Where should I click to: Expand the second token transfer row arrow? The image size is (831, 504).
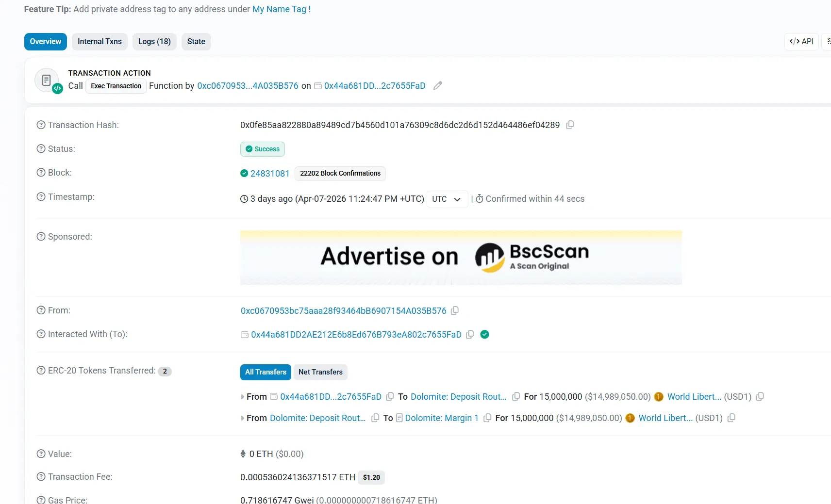click(x=243, y=418)
